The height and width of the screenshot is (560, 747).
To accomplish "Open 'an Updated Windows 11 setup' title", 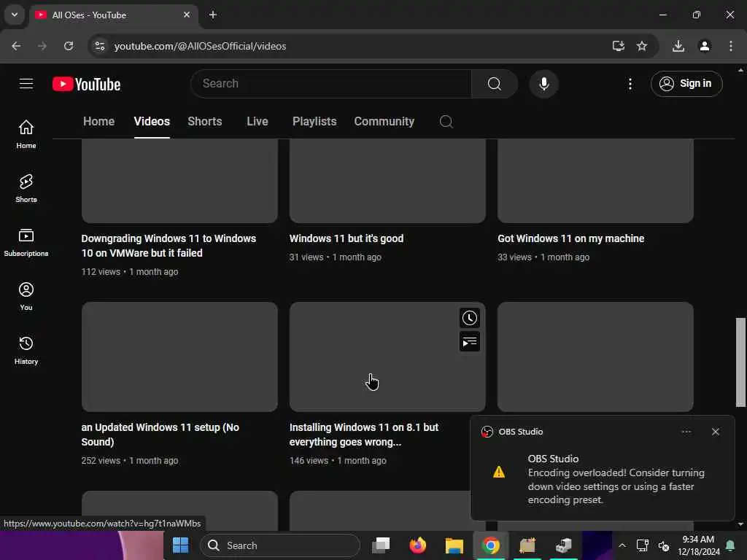I will tap(160, 435).
